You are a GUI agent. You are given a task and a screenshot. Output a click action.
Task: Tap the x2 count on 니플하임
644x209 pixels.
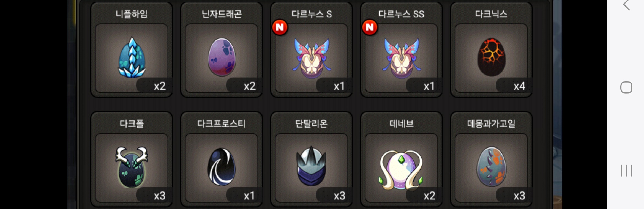coord(160,86)
